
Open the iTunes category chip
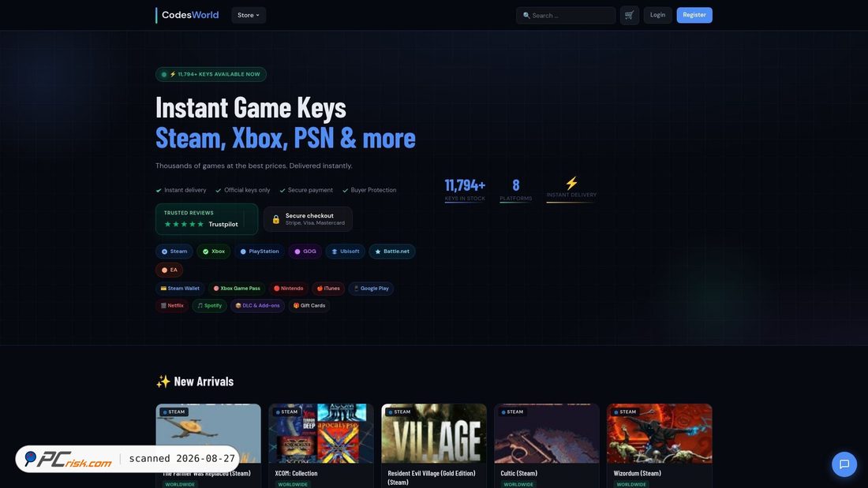[x=328, y=289]
